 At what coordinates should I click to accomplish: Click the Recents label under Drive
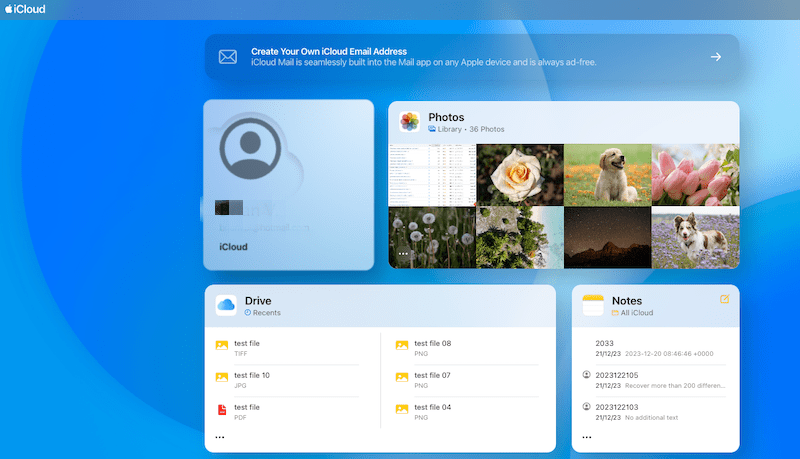tap(262, 313)
